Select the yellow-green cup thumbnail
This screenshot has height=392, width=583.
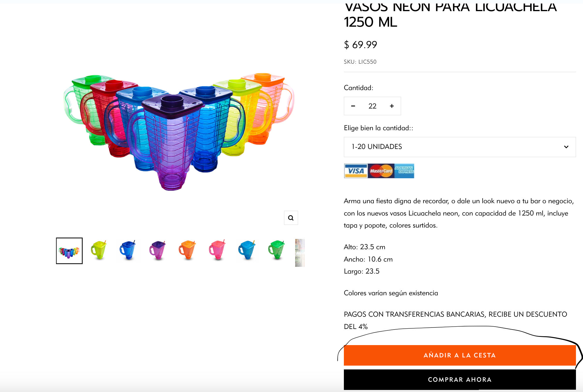pyautogui.click(x=99, y=251)
